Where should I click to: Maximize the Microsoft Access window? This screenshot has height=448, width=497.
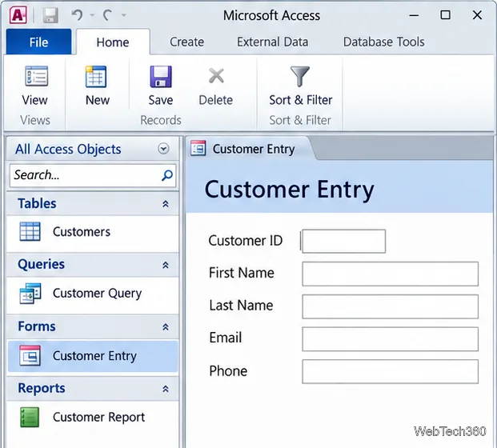(445, 14)
